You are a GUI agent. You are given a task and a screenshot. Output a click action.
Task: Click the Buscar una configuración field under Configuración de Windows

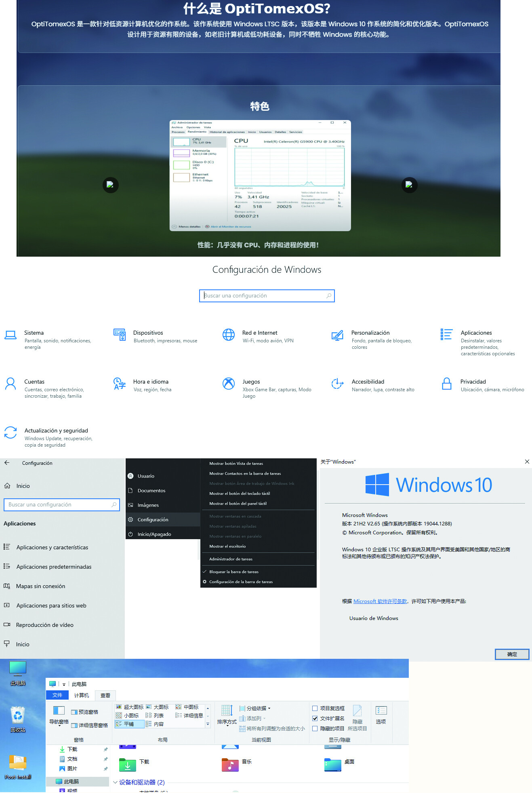(x=267, y=295)
